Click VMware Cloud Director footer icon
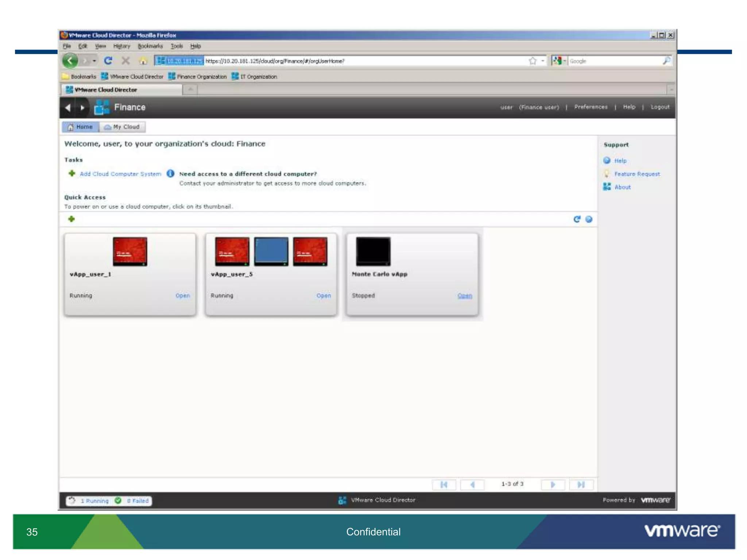The width and height of the screenshot is (747, 560). coord(342,500)
